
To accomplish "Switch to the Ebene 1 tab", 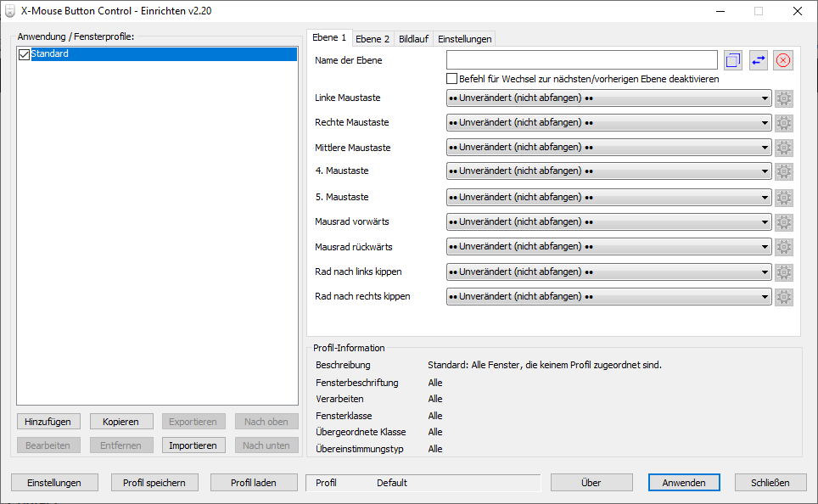I will click(329, 37).
